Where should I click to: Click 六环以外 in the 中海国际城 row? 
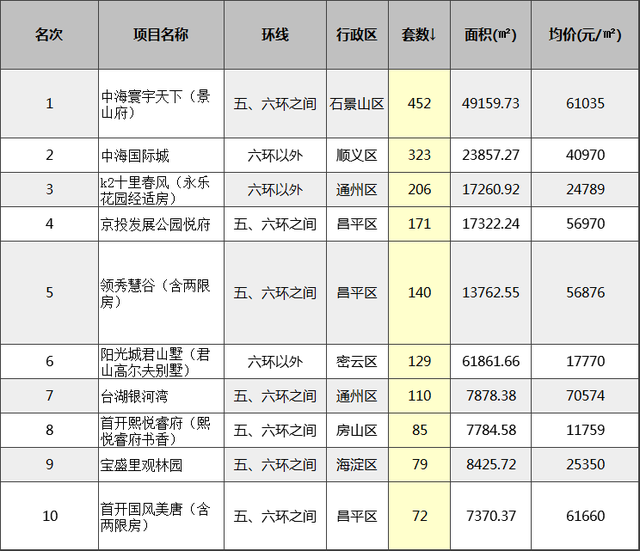coord(275,155)
